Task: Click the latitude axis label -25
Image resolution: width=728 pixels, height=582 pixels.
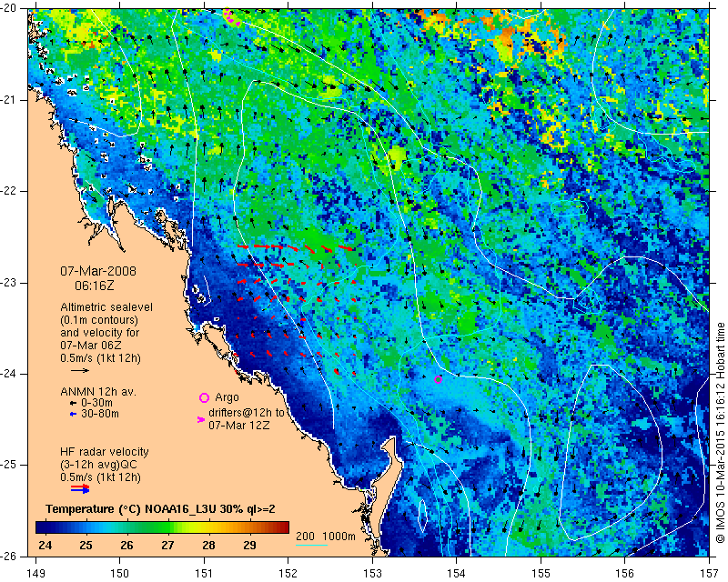Action: click(10, 465)
